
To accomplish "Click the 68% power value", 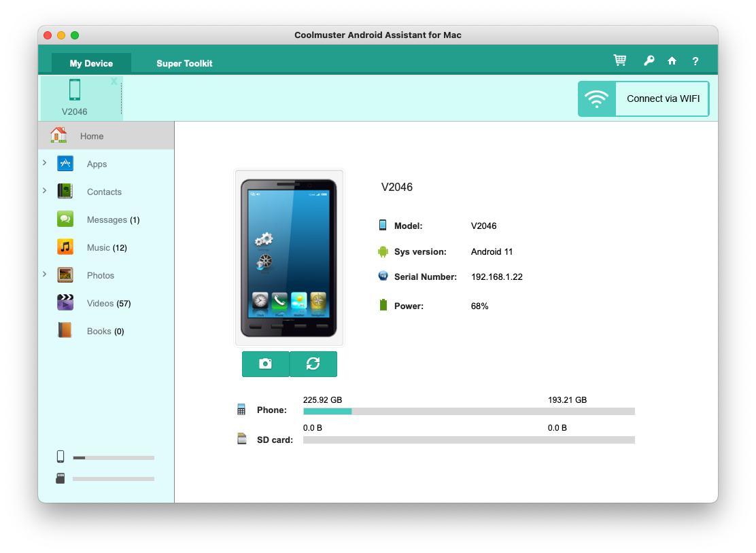I will coord(479,306).
